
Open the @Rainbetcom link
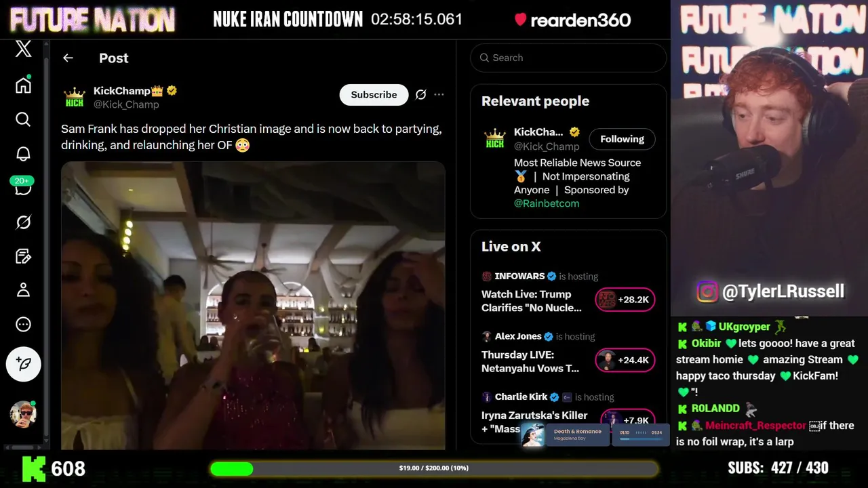[x=547, y=203]
